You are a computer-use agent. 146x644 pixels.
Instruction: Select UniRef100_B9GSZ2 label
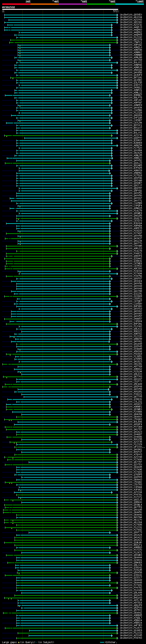[131, 331]
